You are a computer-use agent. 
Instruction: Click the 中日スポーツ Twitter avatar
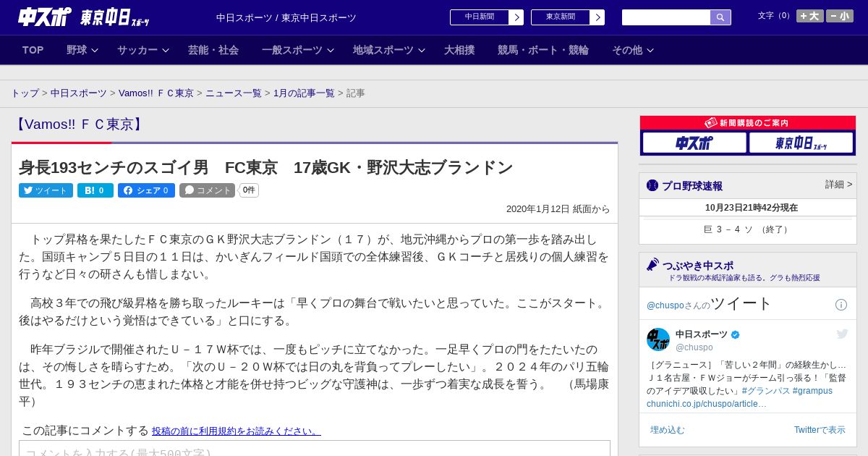[658, 339]
